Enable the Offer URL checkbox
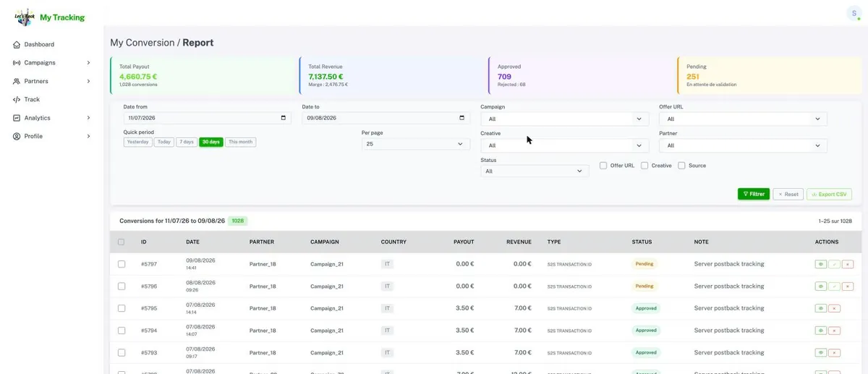The height and width of the screenshot is (374, 868). tap(603, 166)
